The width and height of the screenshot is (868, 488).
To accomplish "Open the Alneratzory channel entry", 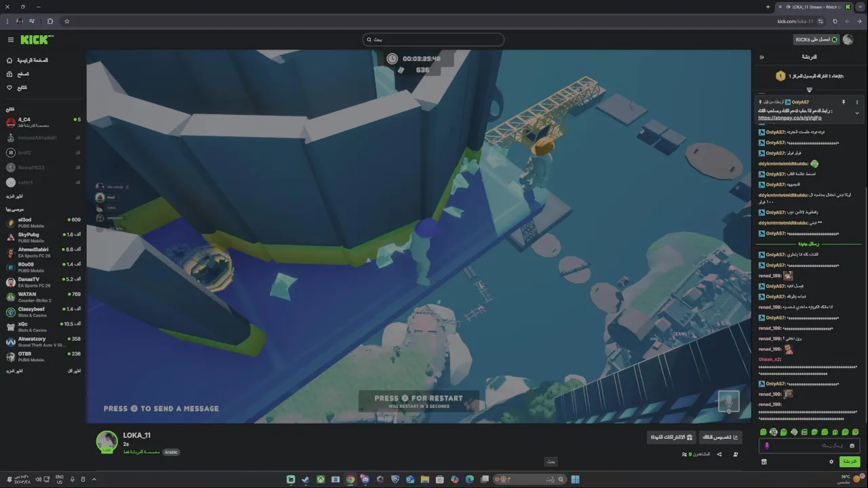I will click(43, 342).
